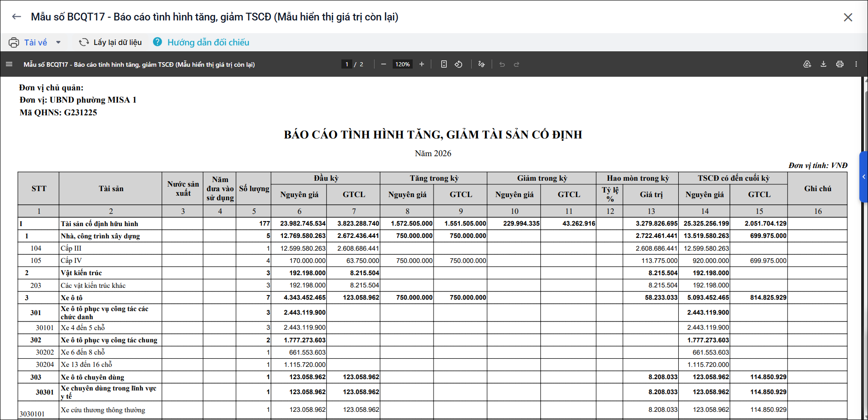Viewport: 868px width, 420px height.
Task: Click the redo arrow in PDF toolbar
Action: click(517, 64)
